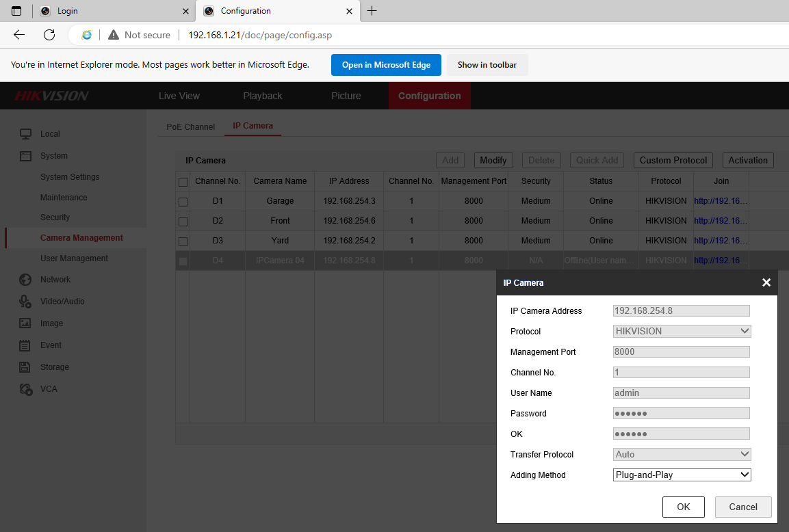Click the IP Camera Address input field
Viewport: 789px width, 532px height.
[x=681, y=310]
